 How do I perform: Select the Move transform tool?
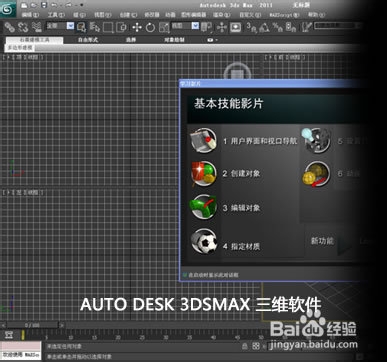[x=137, y=27]
